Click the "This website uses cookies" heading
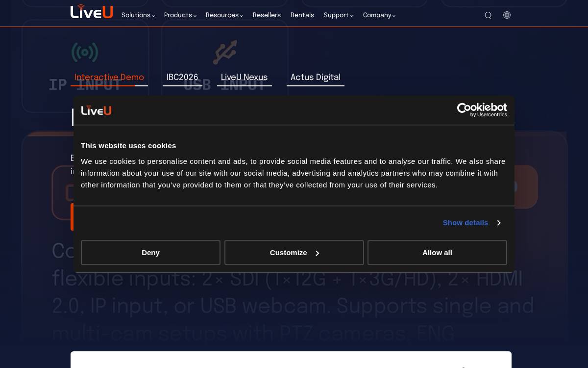Image resolution: width=588 pixels, height=368 pixels. (128, 146)
